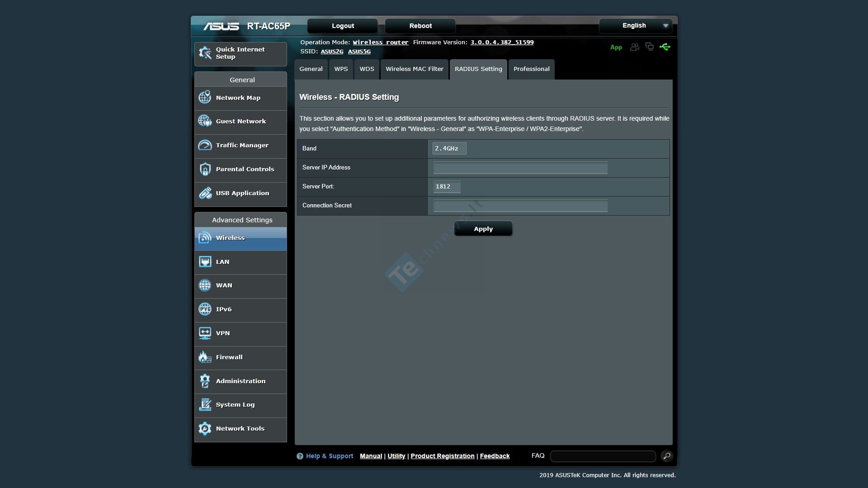Switch to the WPS tab
The height and width of the screenshot is (488, 868).
(x=341, y=69)
